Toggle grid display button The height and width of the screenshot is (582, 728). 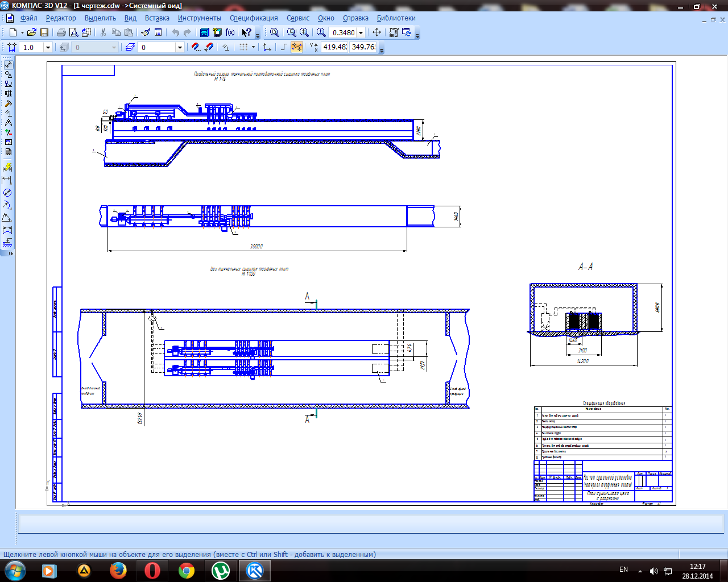[244, 47]
